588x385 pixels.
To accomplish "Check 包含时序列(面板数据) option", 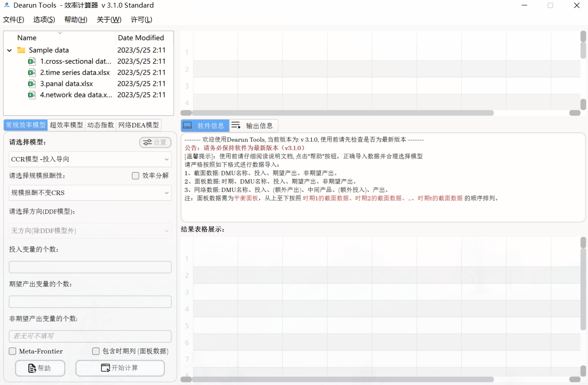I will pyautogui.click(x=96, y=351).
